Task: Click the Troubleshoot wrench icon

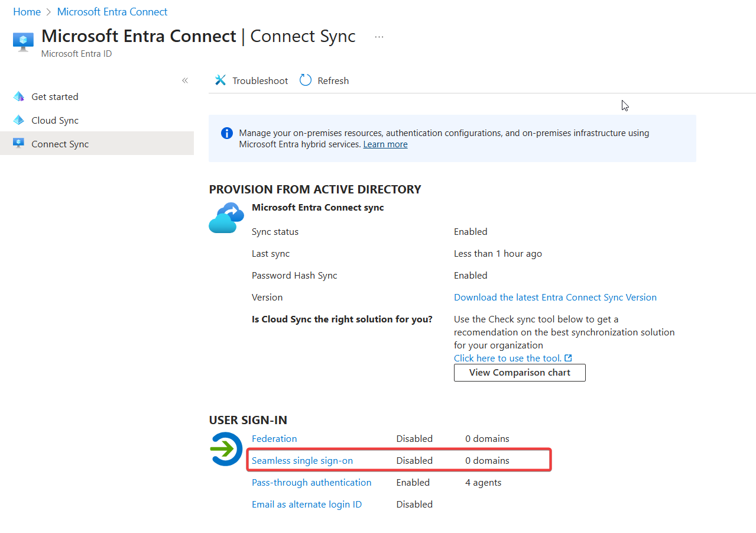Action: coord(220,80)
